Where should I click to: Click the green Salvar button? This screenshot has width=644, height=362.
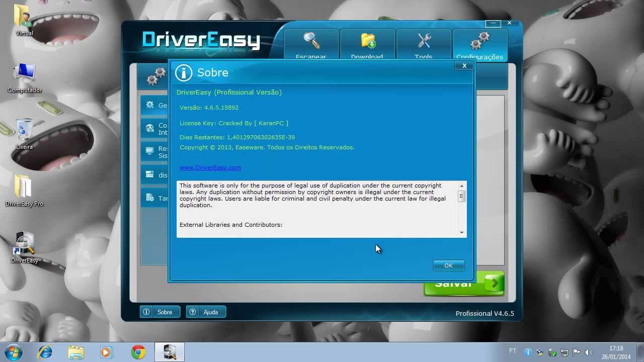[463, 284]
